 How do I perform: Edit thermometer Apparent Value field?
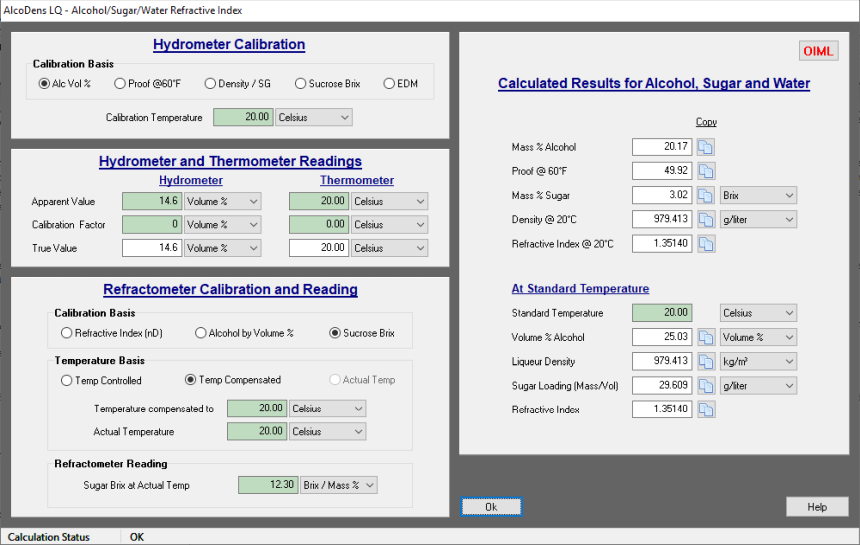coord(319,201)
